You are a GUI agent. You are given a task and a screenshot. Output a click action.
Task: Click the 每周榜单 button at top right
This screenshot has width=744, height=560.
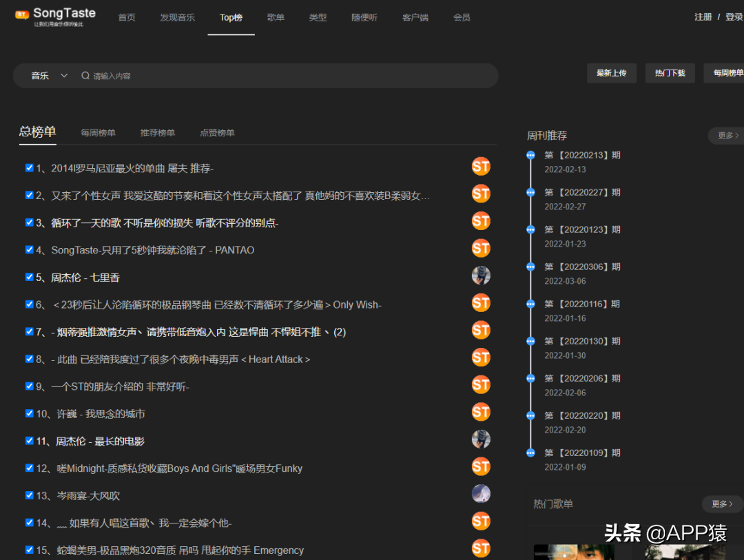tap(725, 73)
